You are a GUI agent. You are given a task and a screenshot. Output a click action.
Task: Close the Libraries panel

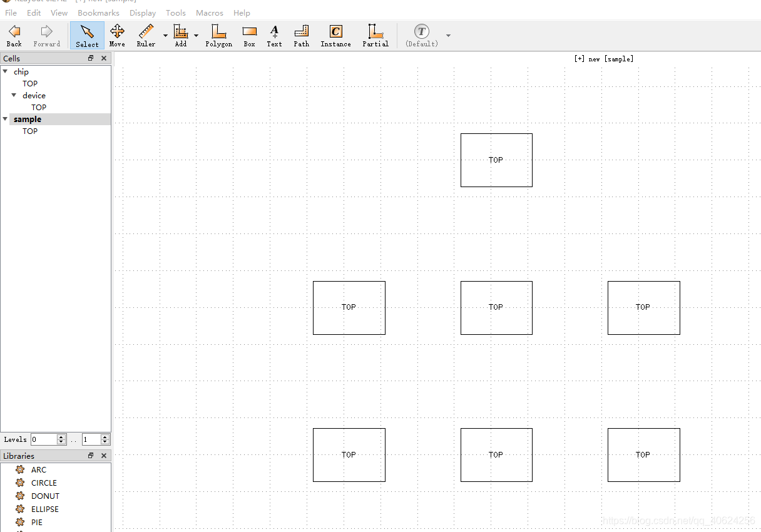point(104,456)
